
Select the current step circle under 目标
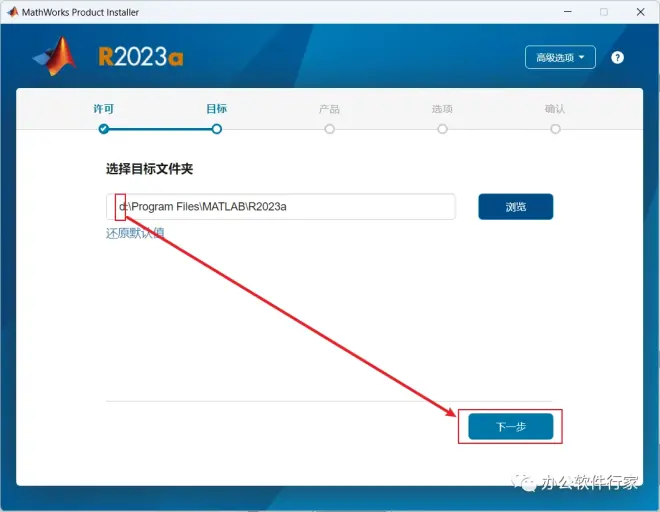[x=217, y=129]
